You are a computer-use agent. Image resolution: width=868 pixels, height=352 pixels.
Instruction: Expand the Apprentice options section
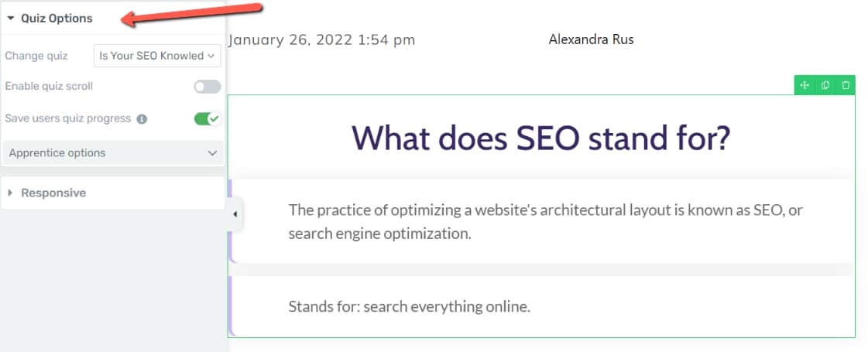coord(113,152)
